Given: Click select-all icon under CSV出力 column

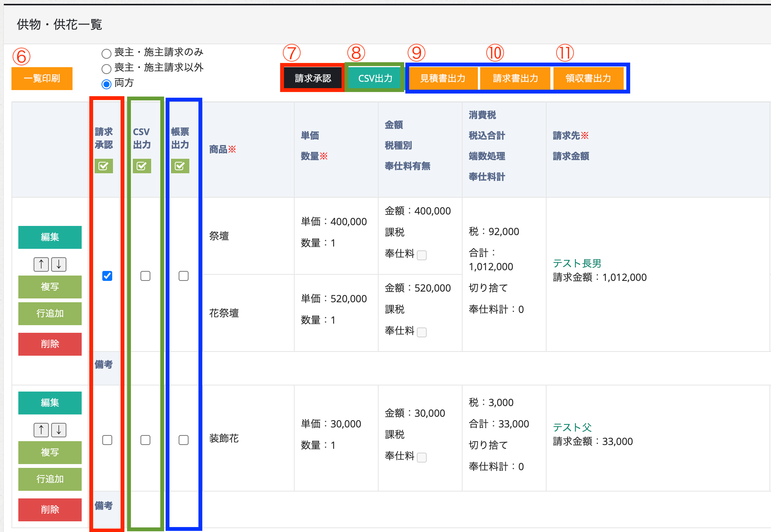Looking at the screenshot, I should point(142,166).
